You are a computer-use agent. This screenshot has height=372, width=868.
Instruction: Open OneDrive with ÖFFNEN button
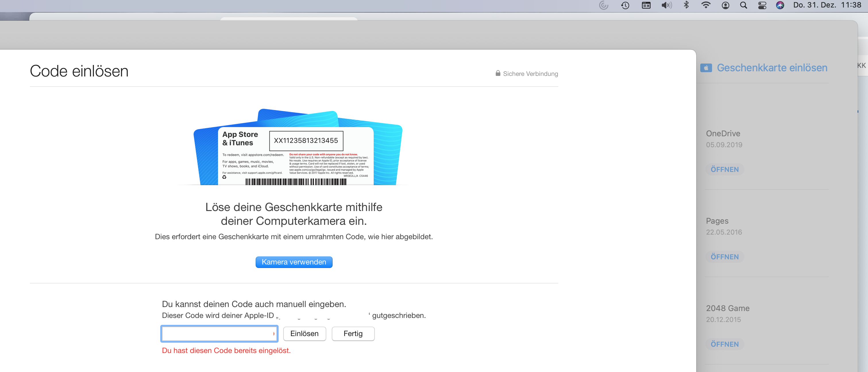coord(724,169)
